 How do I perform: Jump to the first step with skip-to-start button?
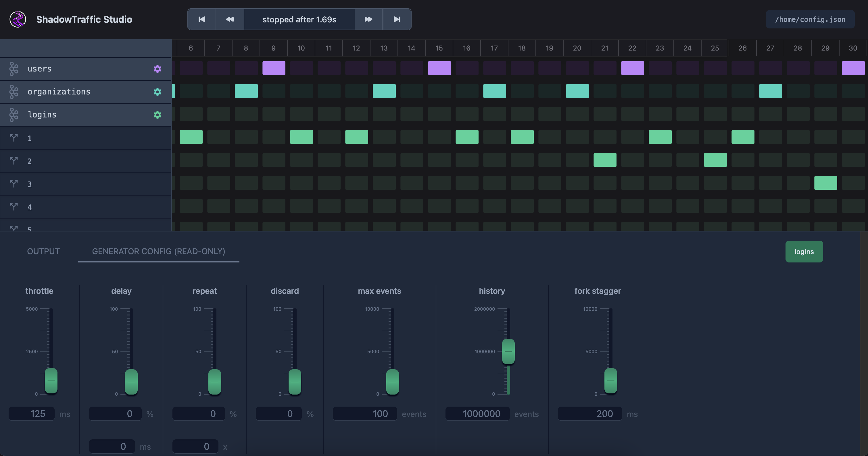(x=201, y=19)
